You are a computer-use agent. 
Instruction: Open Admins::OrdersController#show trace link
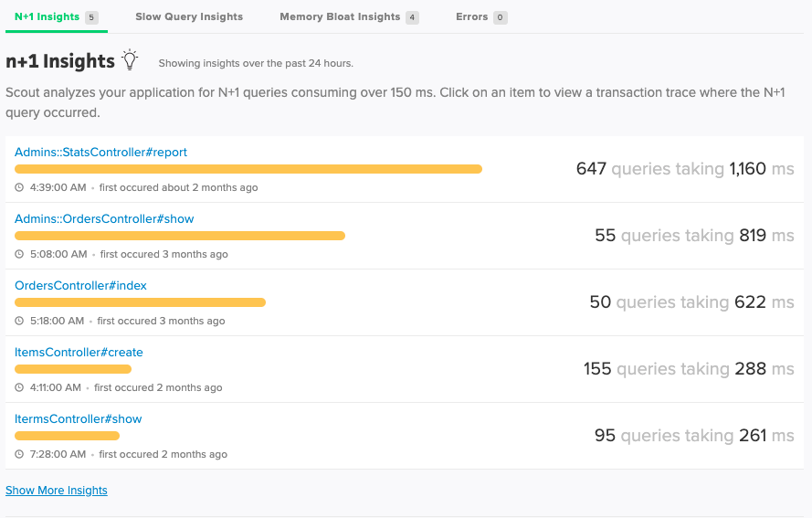pos(104,219)
